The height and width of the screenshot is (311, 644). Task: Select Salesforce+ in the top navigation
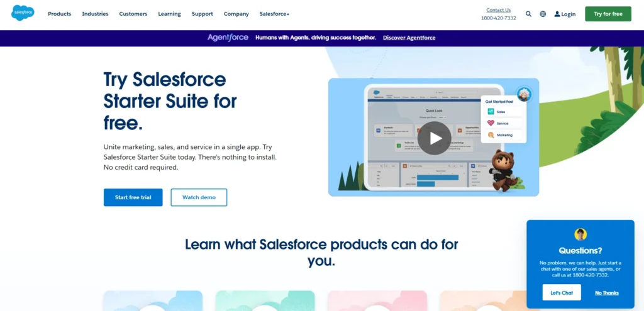click(274, 14)
